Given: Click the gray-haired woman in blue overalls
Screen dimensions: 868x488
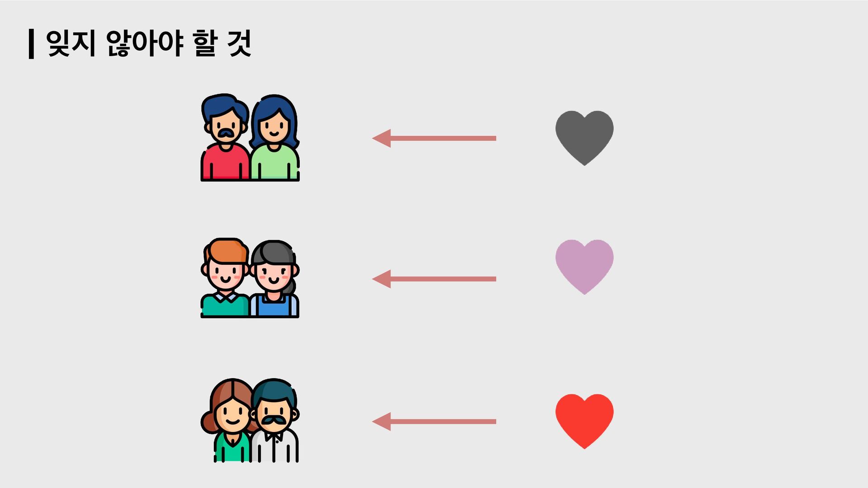Looking at the screenshot, I should 275,279.
